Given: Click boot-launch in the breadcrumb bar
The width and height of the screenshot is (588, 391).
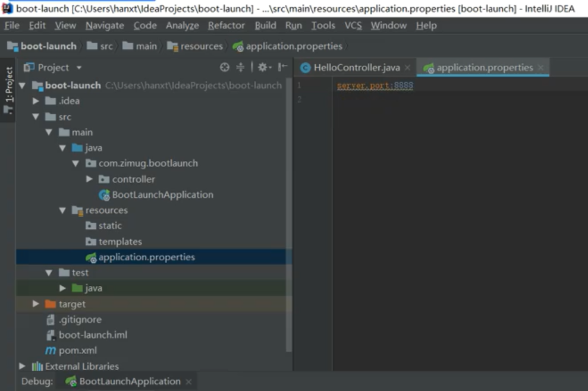Looking at the screenshot, I should pos(42,46).
